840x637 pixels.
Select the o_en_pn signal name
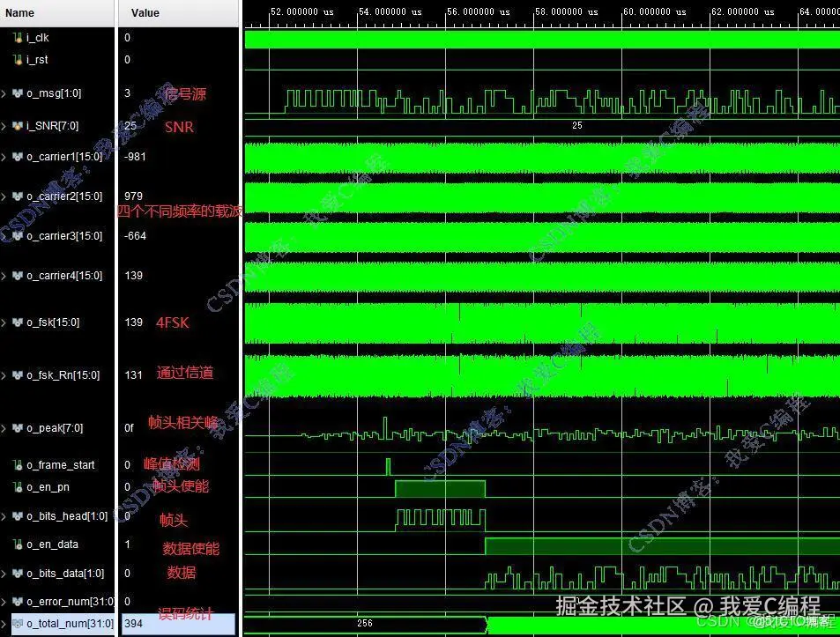pos(48,487)
